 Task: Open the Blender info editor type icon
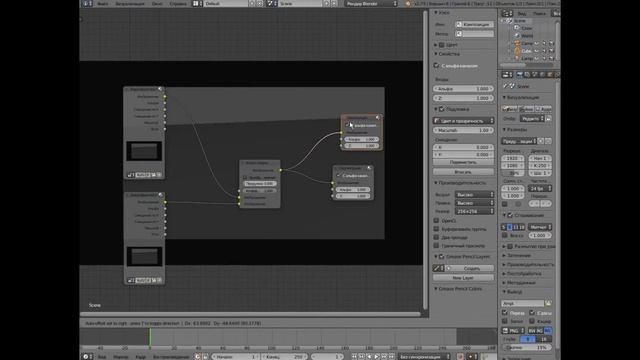point(86,3)
